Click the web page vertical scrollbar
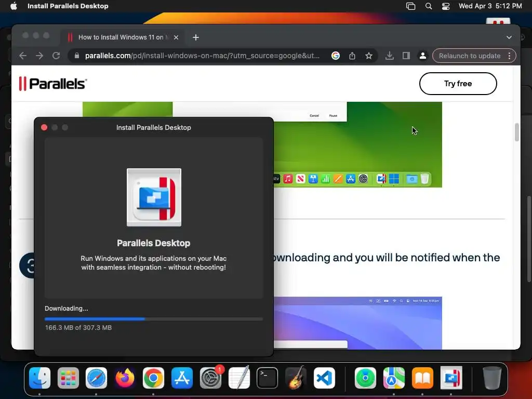Viewport: 532px width, 399px height. click(x=517, y=132)
